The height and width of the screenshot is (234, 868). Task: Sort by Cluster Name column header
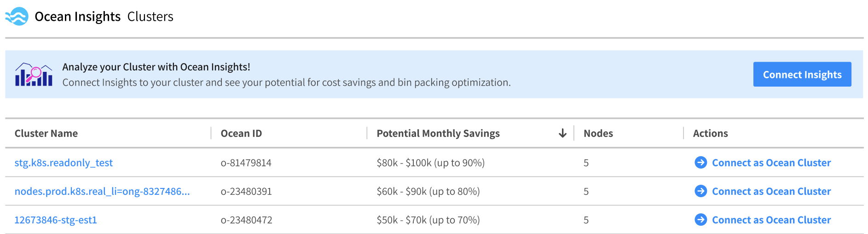click(46, 134)
